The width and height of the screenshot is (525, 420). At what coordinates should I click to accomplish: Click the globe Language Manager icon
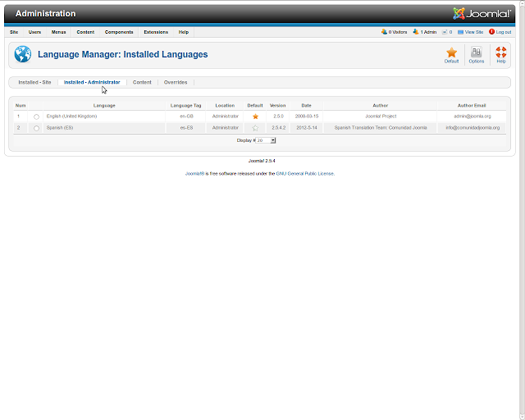(23, 54)
